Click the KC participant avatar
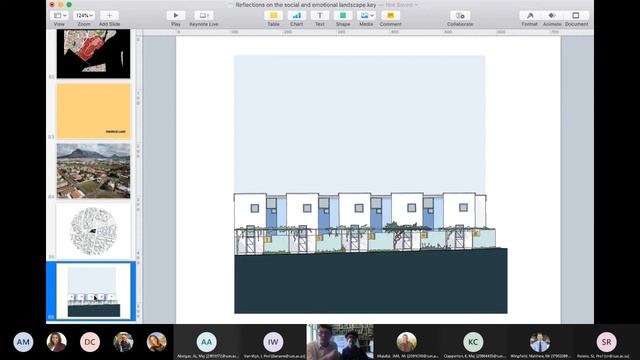This screenshot has width=640, height=360. point(473,342)
